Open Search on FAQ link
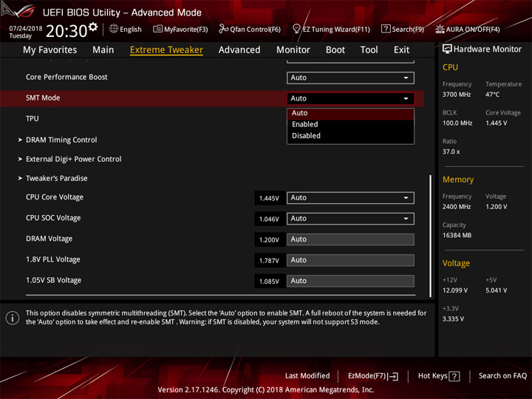532x399 pixels. [x=502, y=375]
